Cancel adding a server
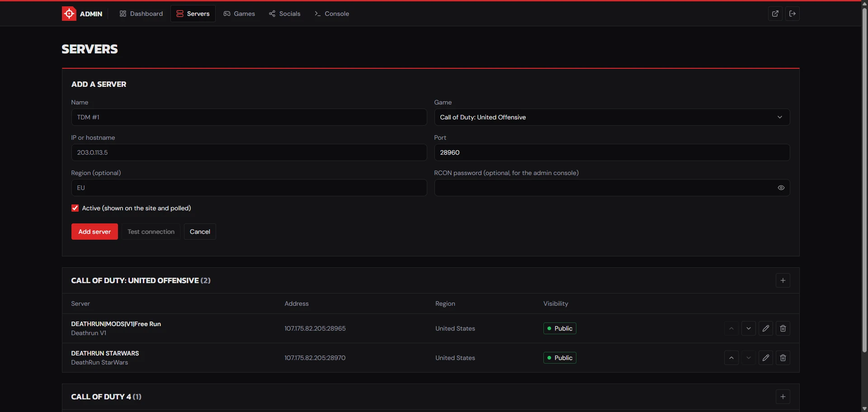The width and height of the screenshot is (868, 412). [200, 232]
